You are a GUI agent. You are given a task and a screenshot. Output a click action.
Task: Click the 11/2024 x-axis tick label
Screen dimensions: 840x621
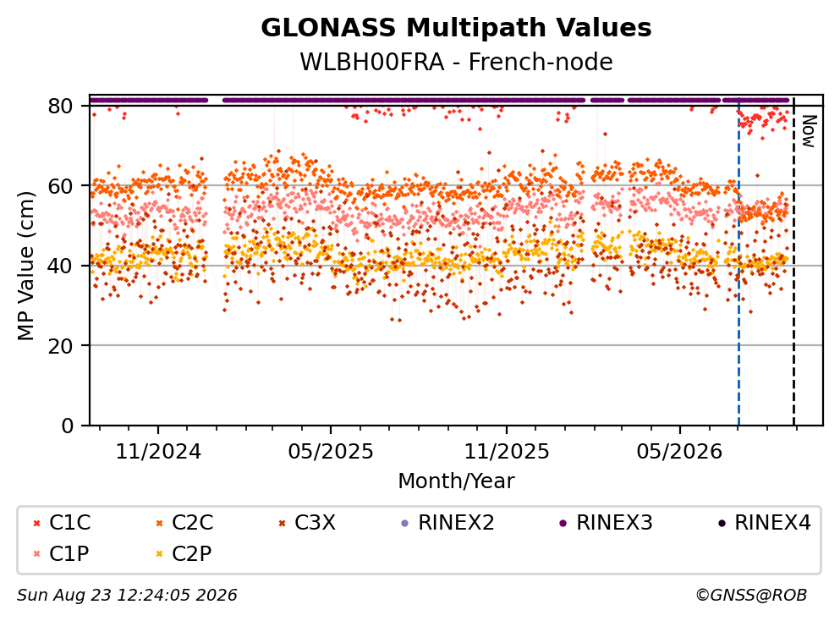[x=158, y=452]
